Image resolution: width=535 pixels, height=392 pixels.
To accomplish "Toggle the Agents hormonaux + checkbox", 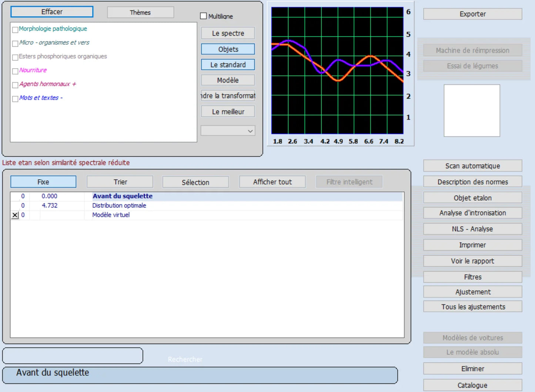I will [15, 85].
